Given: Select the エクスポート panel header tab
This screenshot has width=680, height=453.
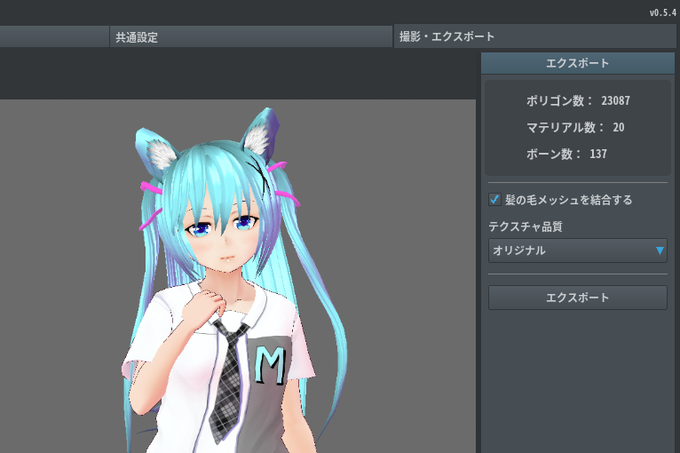Looking at the screenshot, I should click(x=578, y=63).
